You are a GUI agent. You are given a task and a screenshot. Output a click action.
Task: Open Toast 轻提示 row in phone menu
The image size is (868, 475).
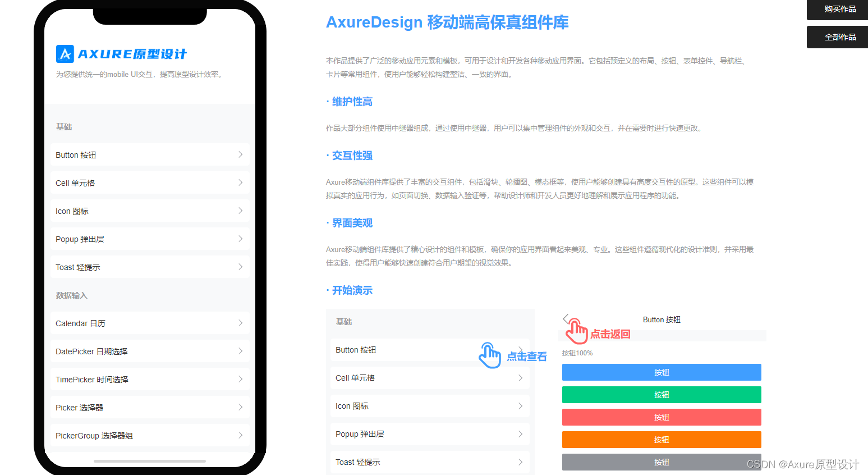pos(150,267)
